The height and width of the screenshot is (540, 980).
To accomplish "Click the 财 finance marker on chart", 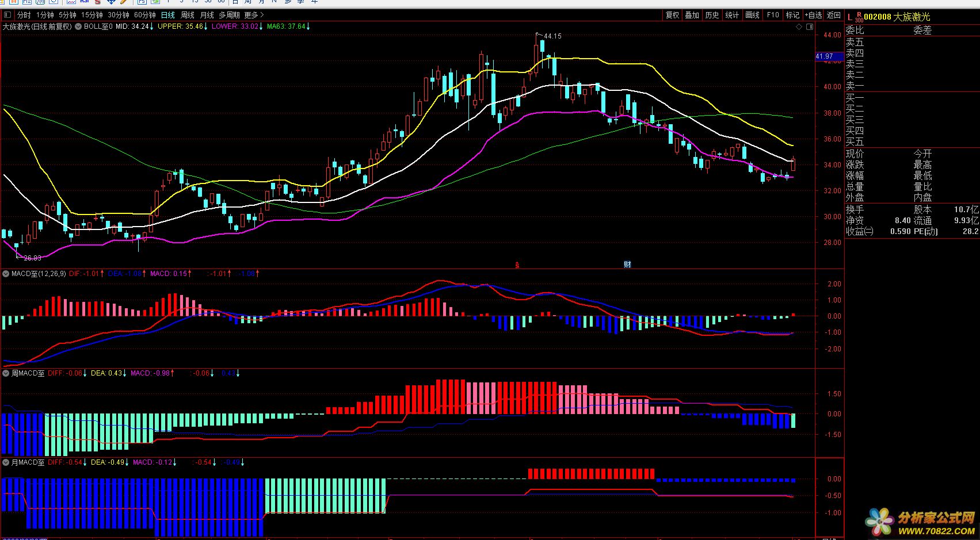I will point(628,265).
